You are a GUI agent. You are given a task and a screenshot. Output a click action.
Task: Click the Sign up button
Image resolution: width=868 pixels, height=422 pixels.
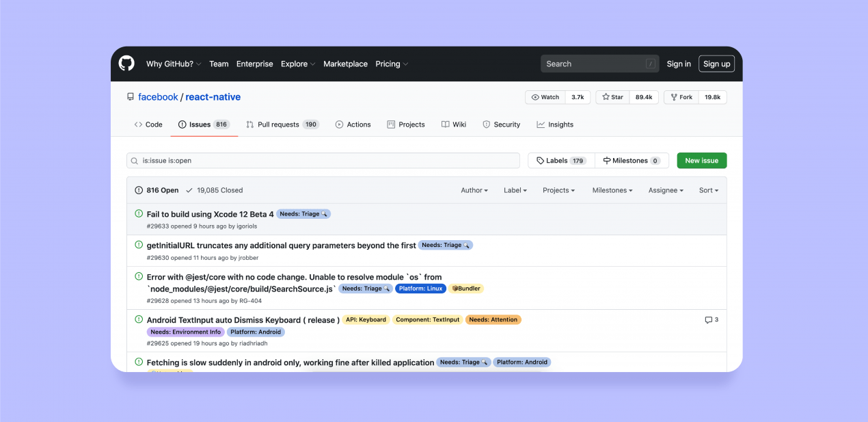tap(717, 64)
